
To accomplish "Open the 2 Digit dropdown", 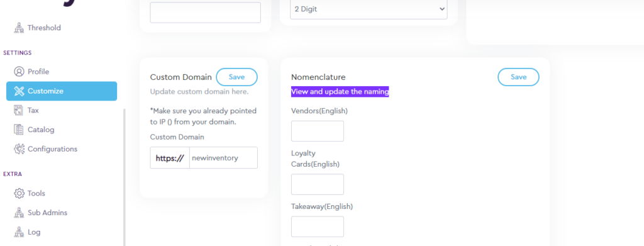I will [369, 9].
